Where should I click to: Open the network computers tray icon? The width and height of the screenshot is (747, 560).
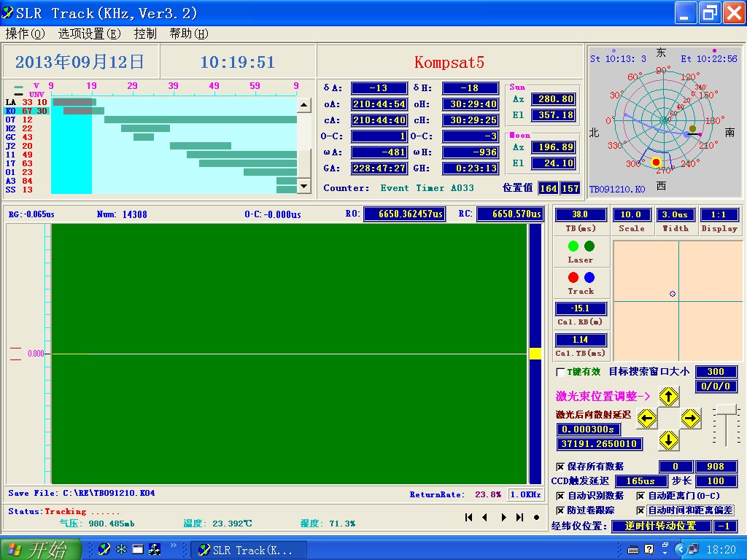[x=694, y=550]
